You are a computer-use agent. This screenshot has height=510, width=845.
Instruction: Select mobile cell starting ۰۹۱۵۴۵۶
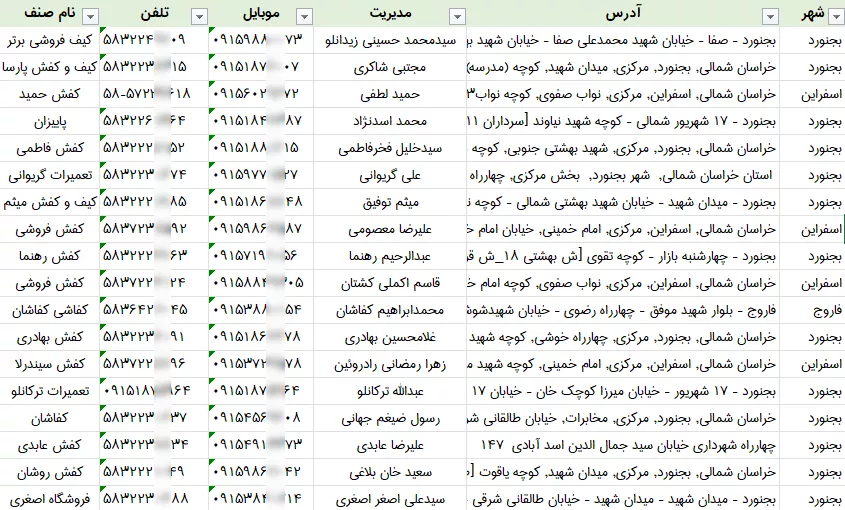(x=261, y=418)
